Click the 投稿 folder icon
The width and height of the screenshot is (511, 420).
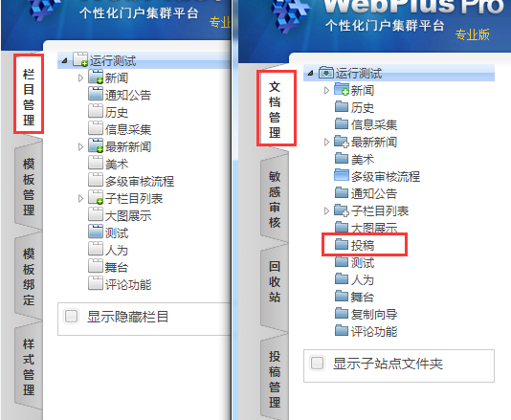click(x=342, y=244)
